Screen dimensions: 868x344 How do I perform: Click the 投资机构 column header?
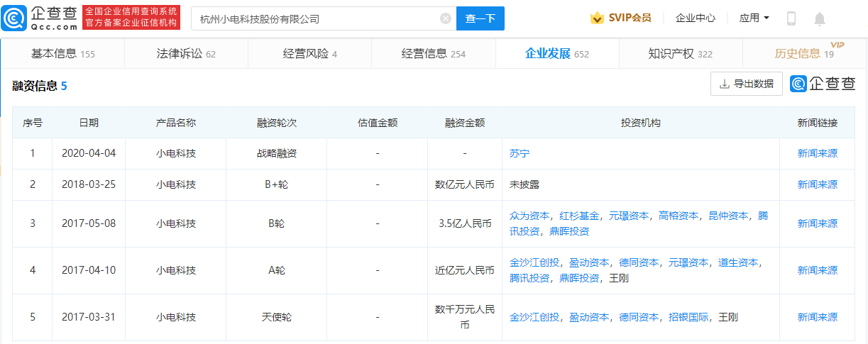(x=641, y=123)
